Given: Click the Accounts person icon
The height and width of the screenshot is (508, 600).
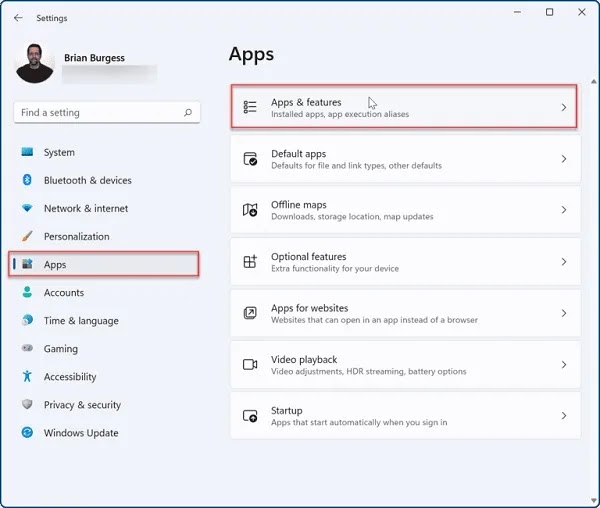Looking at the screenshot, I should click(x=27, y=292).
